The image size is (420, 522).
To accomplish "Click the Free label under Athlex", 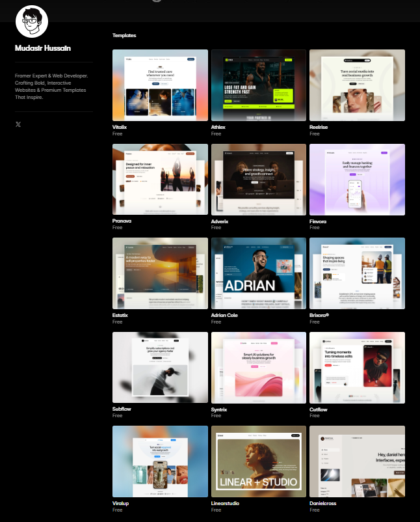I will click(216, 133).
